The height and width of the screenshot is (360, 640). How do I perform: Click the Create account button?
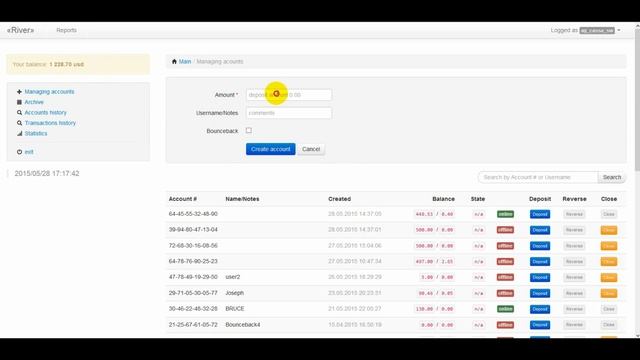(x=271, y=149)
